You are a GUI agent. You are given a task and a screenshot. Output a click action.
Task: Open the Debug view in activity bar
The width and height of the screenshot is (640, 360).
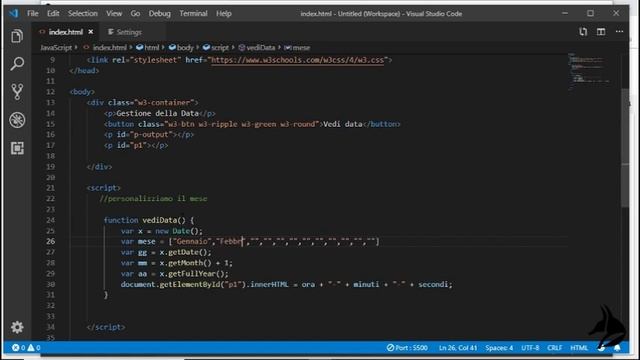(17, 120)
